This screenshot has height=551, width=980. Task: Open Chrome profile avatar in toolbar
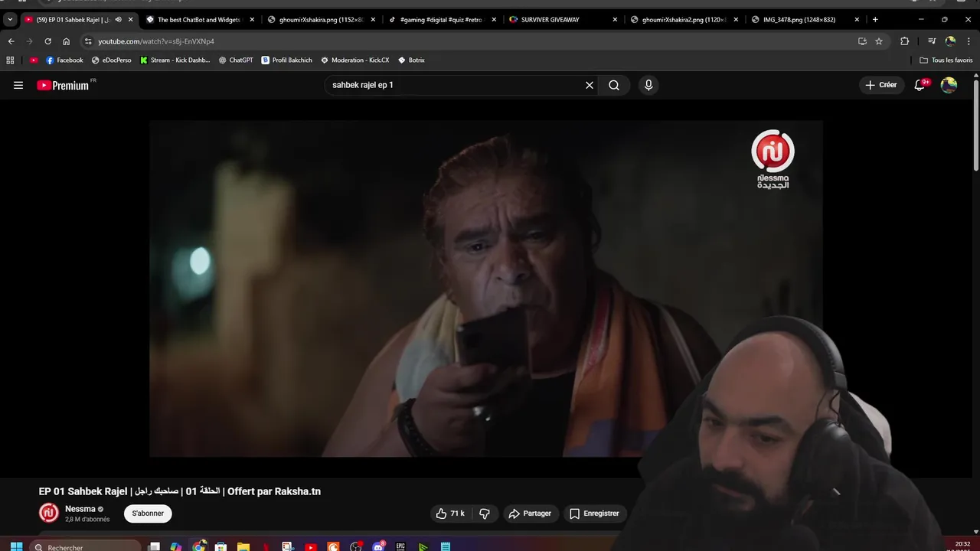[950, 41]
